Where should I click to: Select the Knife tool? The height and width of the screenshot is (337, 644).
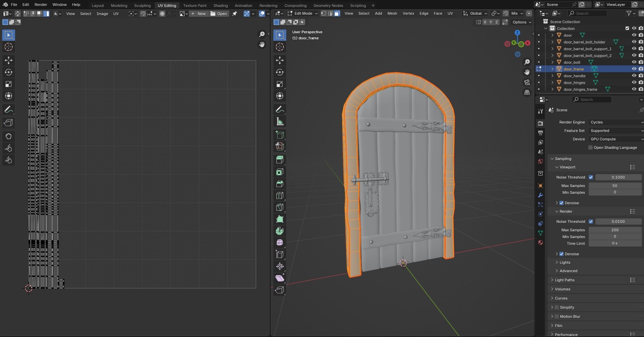click(280, 207)
